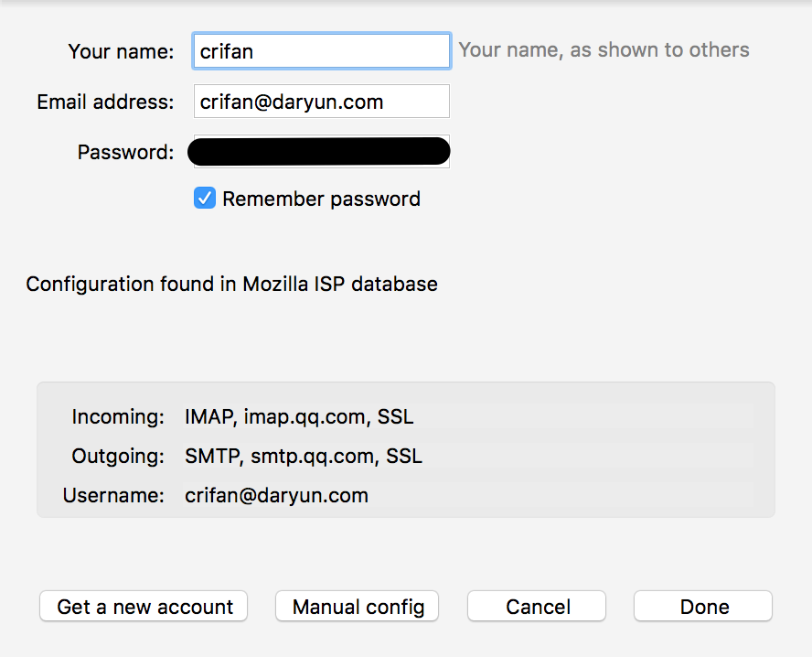Click the Remember password label text
The height and width of the screenshot is (657, 812).
click(x=321, y=199)
